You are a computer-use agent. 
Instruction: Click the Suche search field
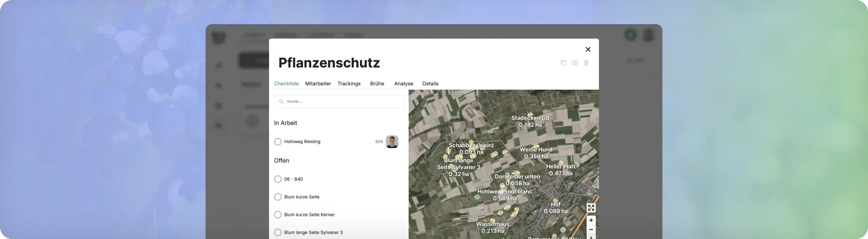(339, 101)
